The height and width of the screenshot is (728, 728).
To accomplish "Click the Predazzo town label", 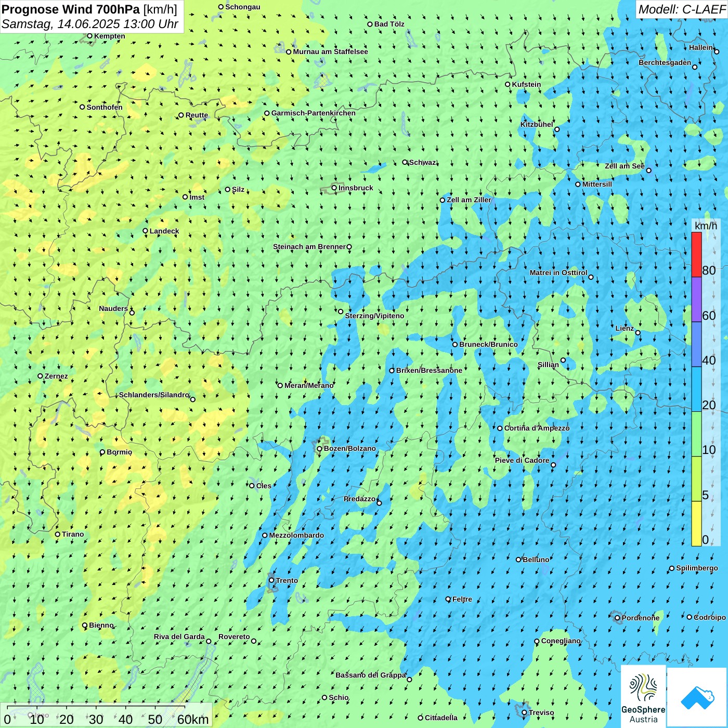I will point(359,499).
